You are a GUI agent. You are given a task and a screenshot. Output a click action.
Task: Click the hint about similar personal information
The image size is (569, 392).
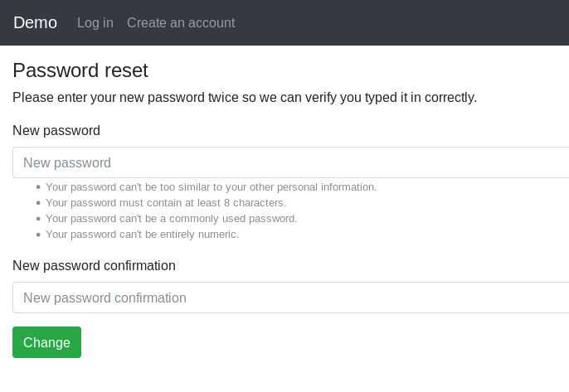211,187
